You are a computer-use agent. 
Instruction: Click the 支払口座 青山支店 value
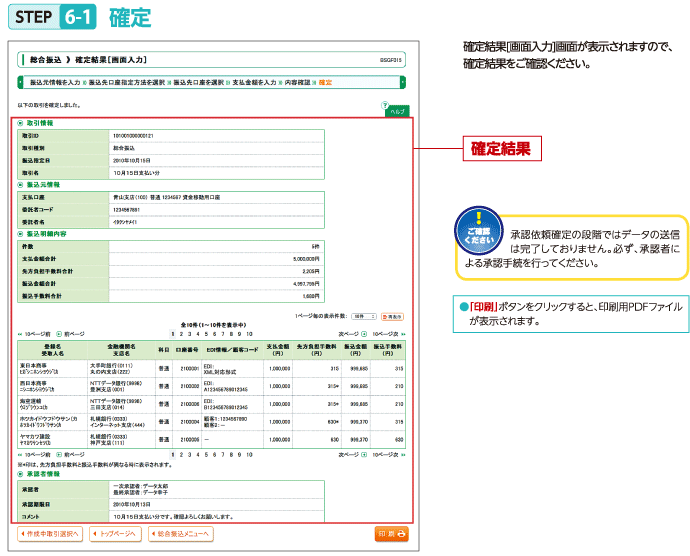[166, 198]
